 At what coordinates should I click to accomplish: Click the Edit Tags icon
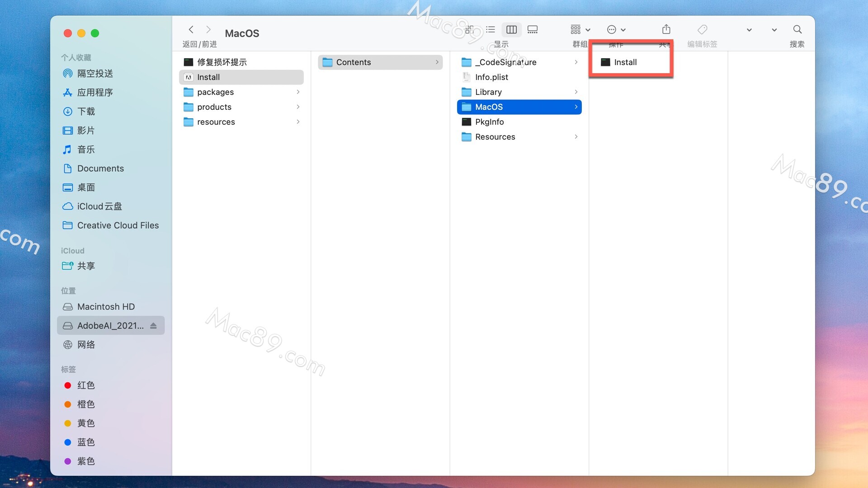(x=702, y=30)
